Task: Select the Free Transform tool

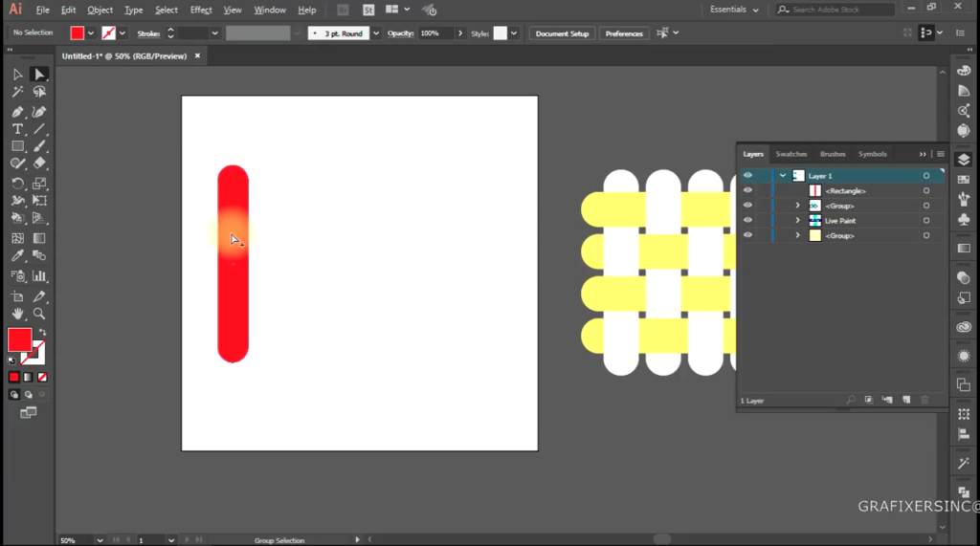Action: pyautogui.click(x=39, y=201)
